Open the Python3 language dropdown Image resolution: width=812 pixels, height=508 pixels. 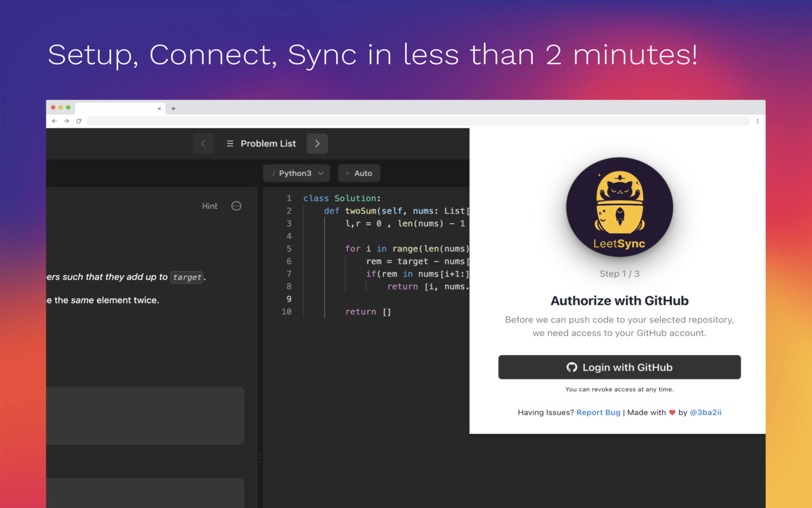click(296, 173)
